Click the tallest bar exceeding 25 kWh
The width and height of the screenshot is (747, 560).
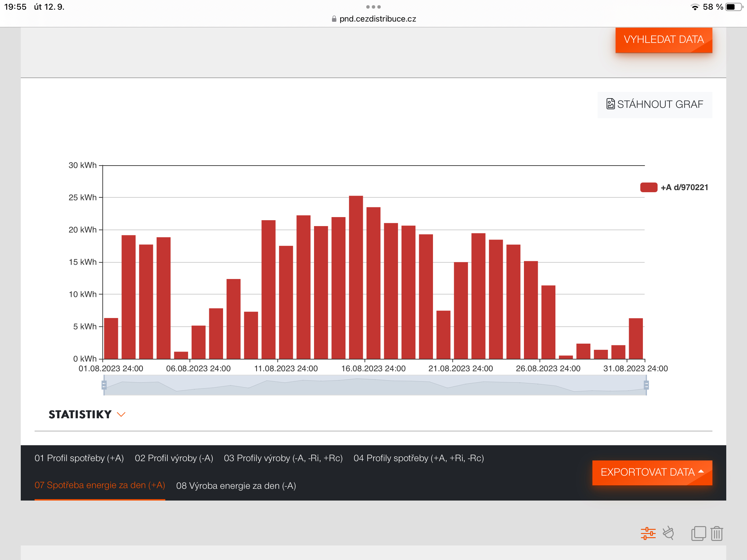pos(356,277)
